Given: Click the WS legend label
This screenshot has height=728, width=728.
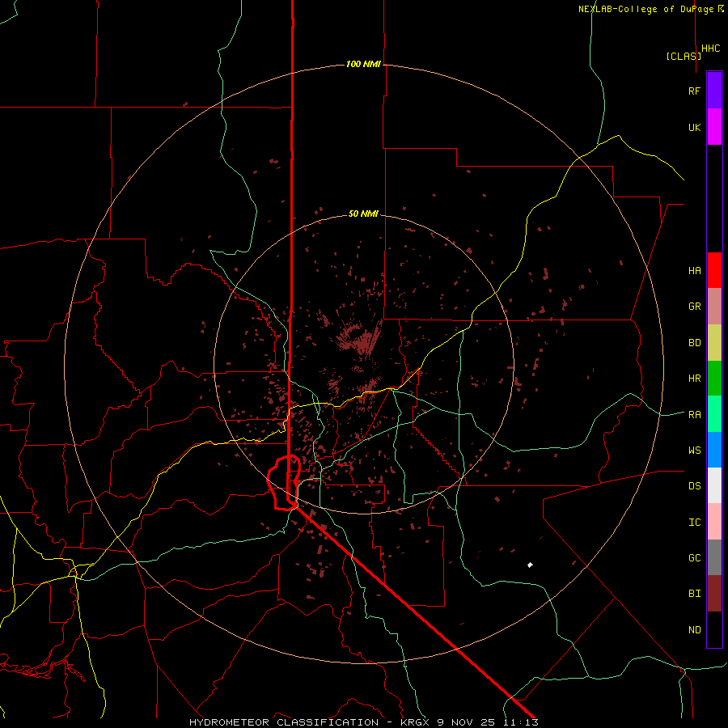Looking at the screenshot, I should (694, 451).
